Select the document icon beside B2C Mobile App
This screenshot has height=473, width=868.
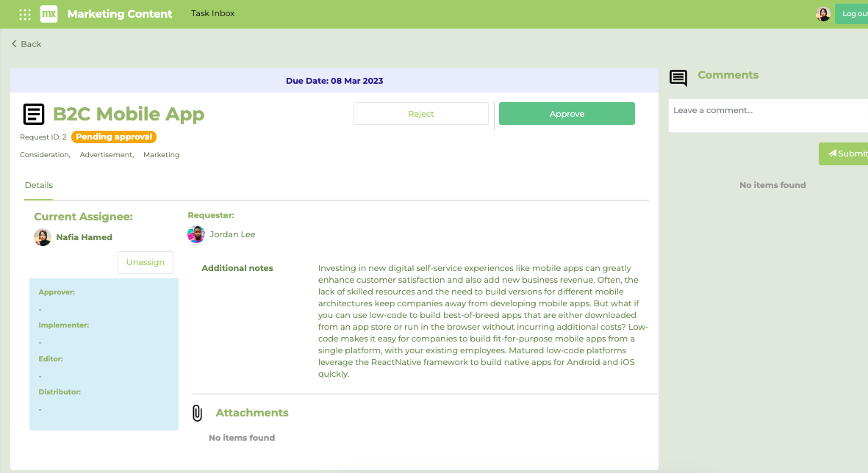pos(33,114)
